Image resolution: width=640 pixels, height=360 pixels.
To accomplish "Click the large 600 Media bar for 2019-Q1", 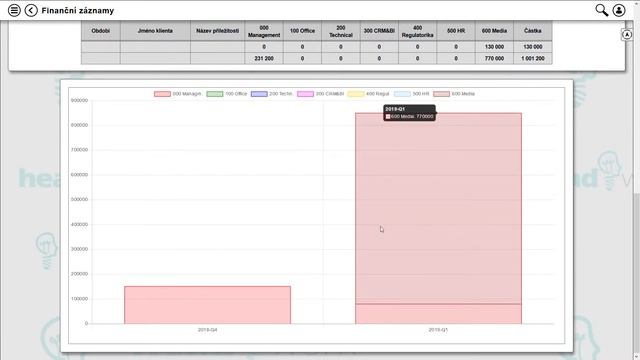I will point(438,208).
